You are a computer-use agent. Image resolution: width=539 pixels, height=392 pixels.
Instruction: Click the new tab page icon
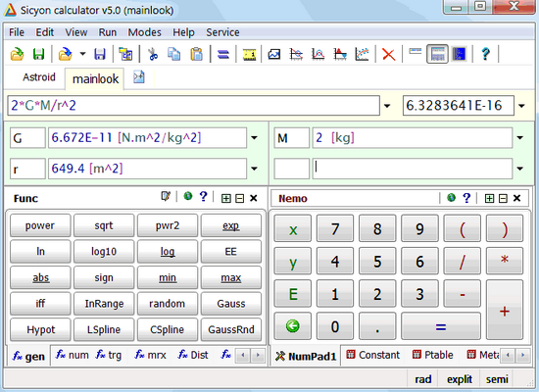coord(139,77)
